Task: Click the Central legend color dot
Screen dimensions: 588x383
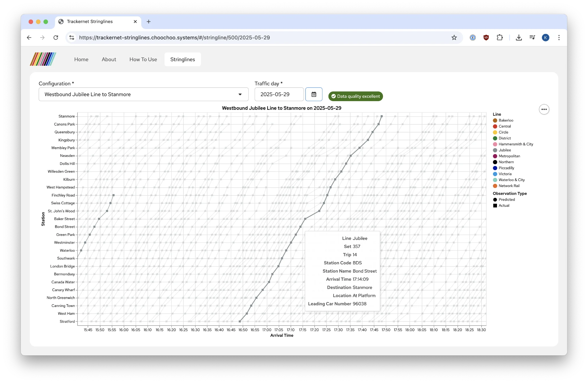Action: (x=495, y=126)
